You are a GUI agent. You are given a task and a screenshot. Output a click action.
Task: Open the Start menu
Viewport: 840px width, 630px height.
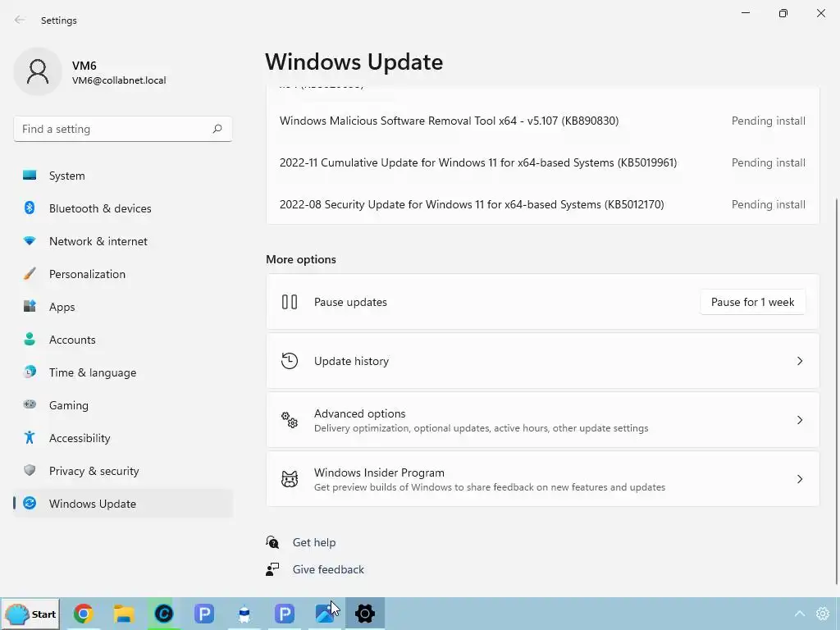[x=30, y=614]
